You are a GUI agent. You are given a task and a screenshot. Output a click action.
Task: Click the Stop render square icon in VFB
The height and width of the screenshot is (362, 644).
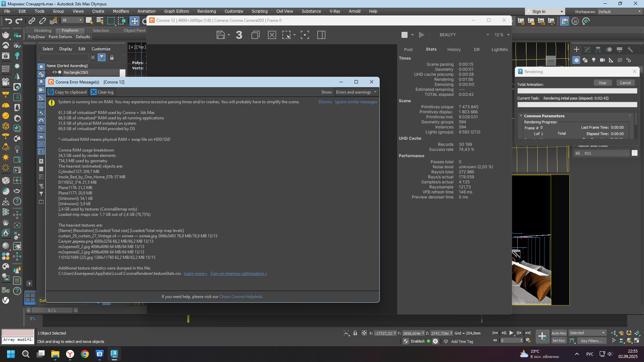click(x=405, y=35)
